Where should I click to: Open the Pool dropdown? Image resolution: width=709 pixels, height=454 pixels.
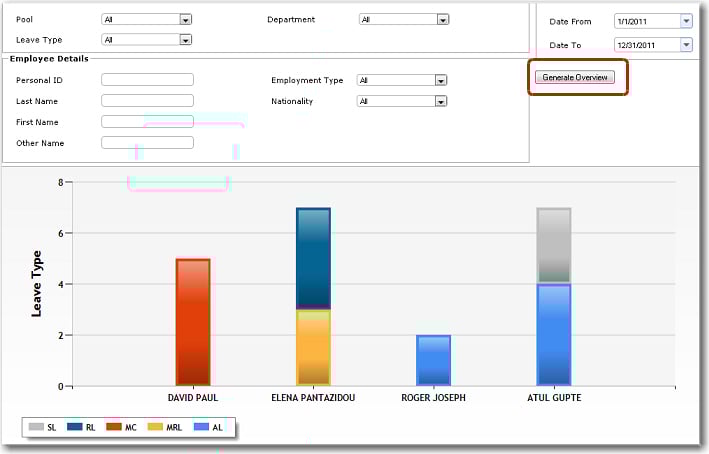click(x=185, y=19)
